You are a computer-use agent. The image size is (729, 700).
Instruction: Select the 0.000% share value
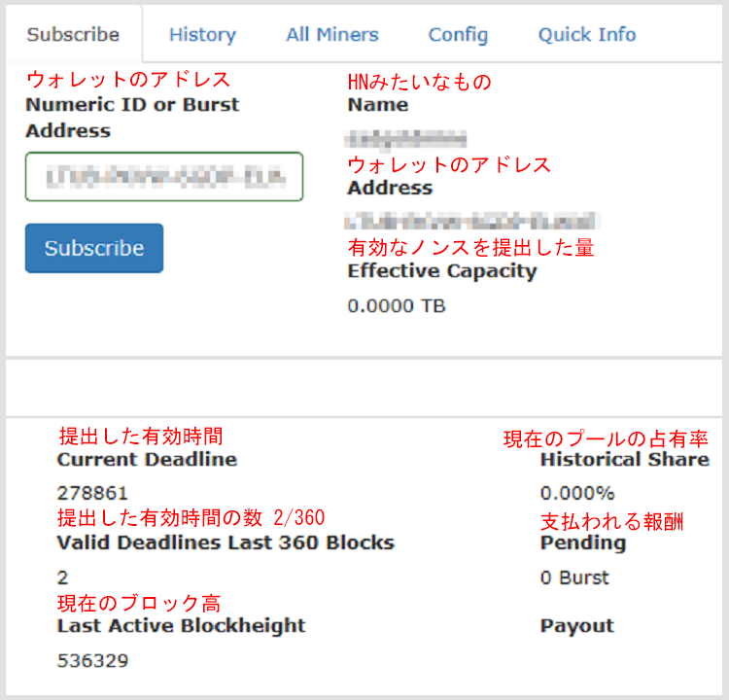click(577, 493)
